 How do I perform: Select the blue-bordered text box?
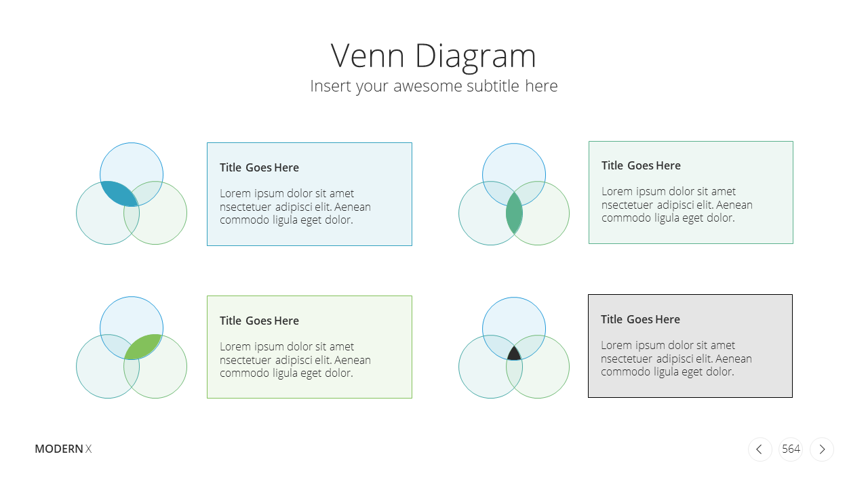pyautogui.click(x=309, y=194)
